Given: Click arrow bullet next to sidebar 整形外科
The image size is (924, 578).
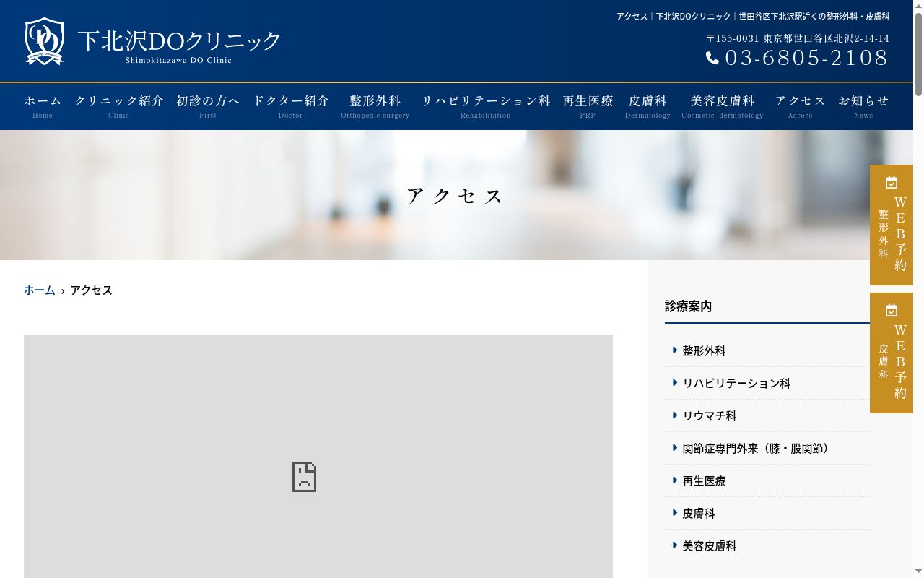Looking at the screenshot, I should click(x=675, y=350).
